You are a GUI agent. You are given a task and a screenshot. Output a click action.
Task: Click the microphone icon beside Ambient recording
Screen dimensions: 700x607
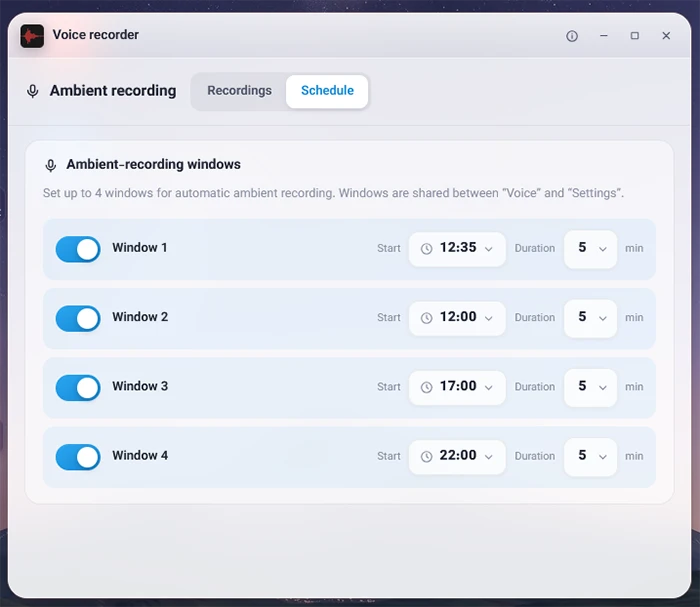[33, 91]
